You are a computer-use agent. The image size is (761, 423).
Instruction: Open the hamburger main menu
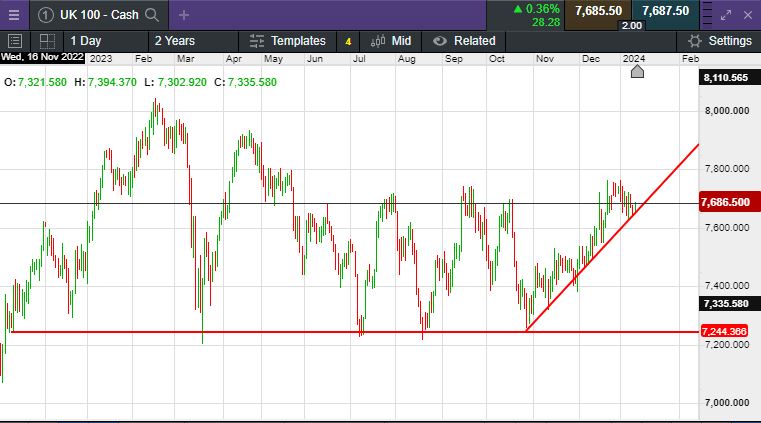click(13, 14)
